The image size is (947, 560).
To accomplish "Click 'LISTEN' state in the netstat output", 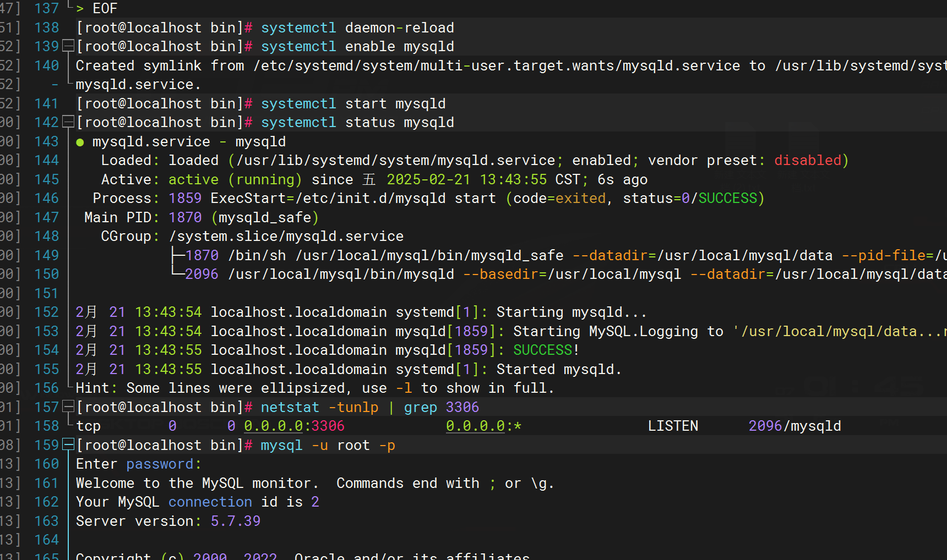I will [672, 426].
